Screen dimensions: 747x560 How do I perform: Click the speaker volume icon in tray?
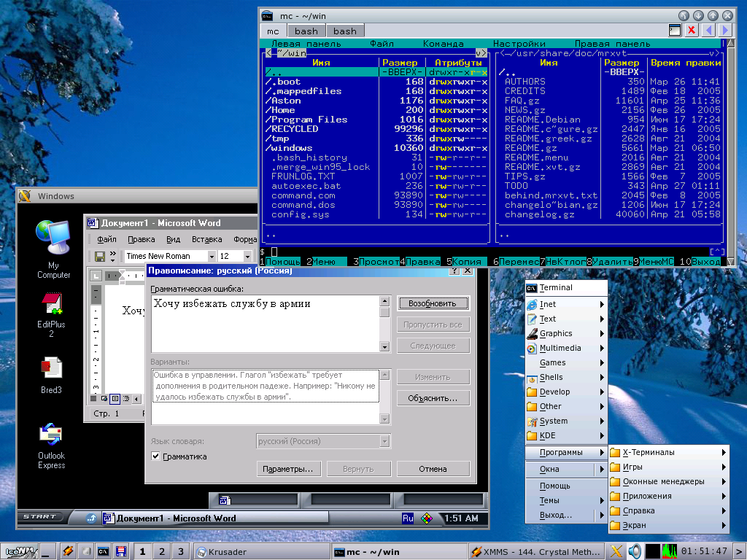(x=634, y=551)
